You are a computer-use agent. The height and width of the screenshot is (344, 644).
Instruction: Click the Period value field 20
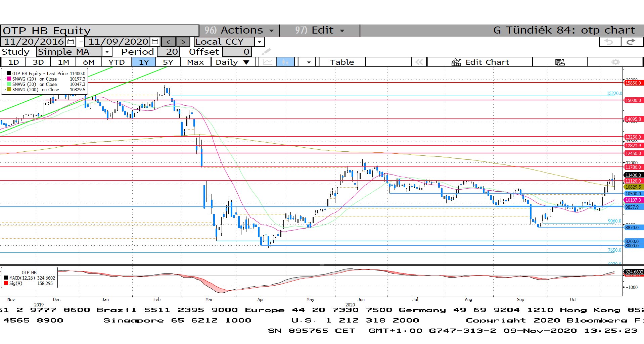(x=169, y=52)
